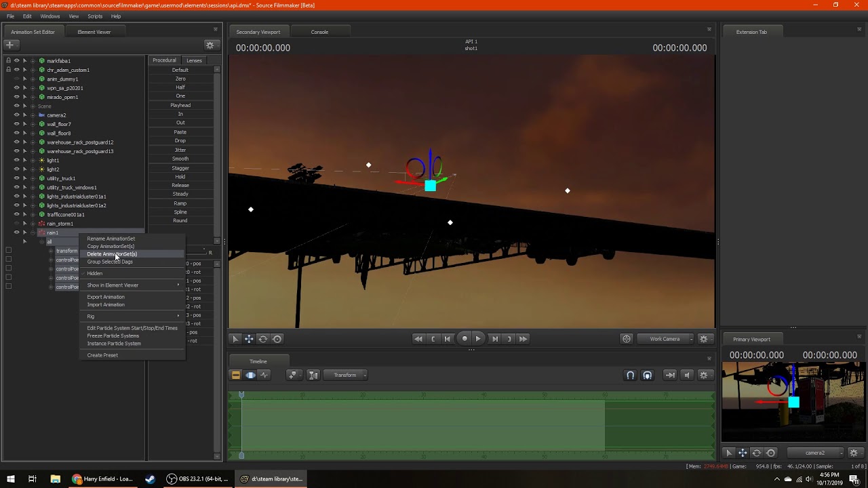Click the Primary Viewport preview thumbnail
Viewport: 868px width, 488px height.
[793, 403]
